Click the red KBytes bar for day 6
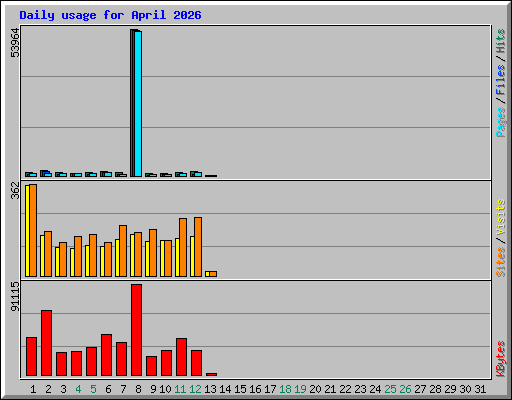The image size is (512, 400). [106, 355]
